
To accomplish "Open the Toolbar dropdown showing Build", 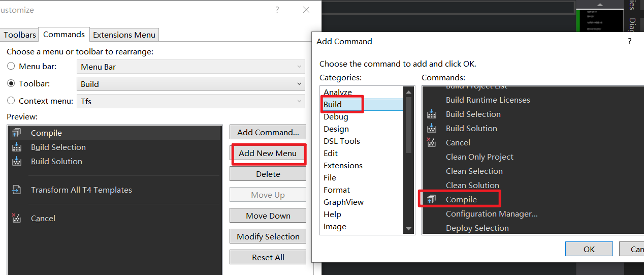I will 190,84.
